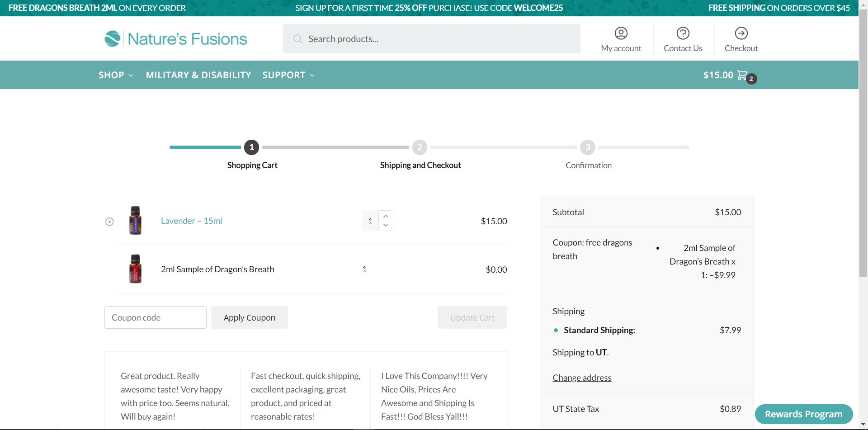Open the Lavender bottle thumbnail
Viewport: 868px width, 430px height.
[135, 221]
